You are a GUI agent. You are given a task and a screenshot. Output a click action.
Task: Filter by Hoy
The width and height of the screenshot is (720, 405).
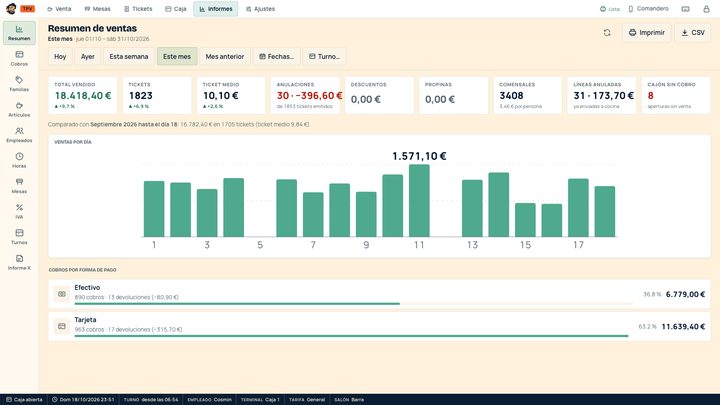tap(60, 56)
